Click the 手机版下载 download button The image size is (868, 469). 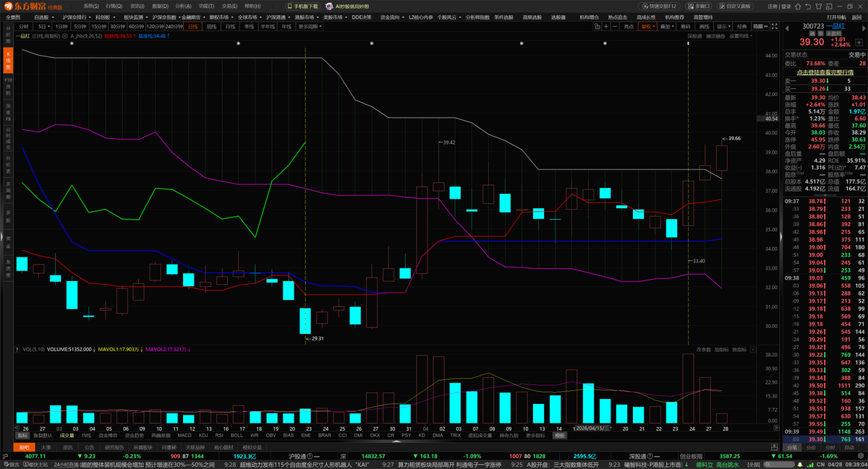305,7
